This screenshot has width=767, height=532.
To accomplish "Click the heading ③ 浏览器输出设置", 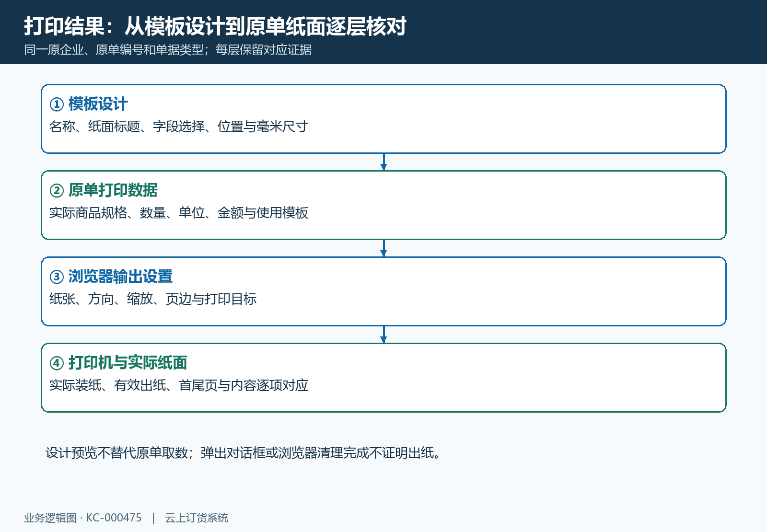I will pos(111,277).
